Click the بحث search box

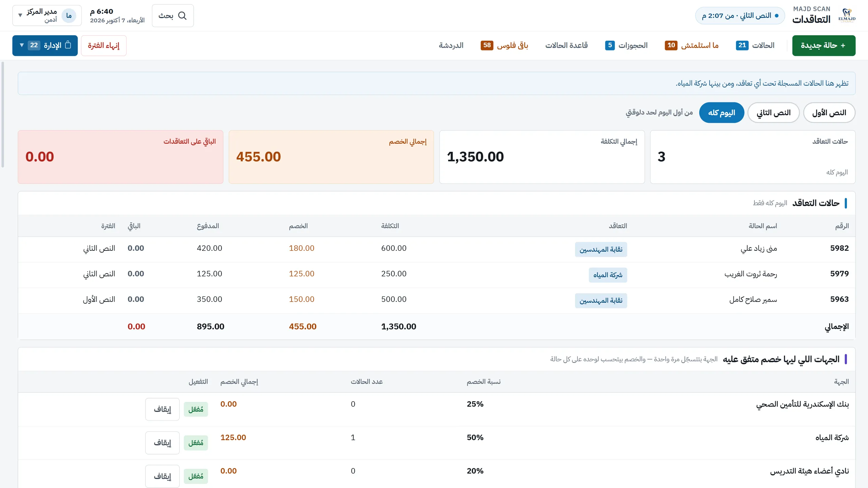(x=173, y=16)
